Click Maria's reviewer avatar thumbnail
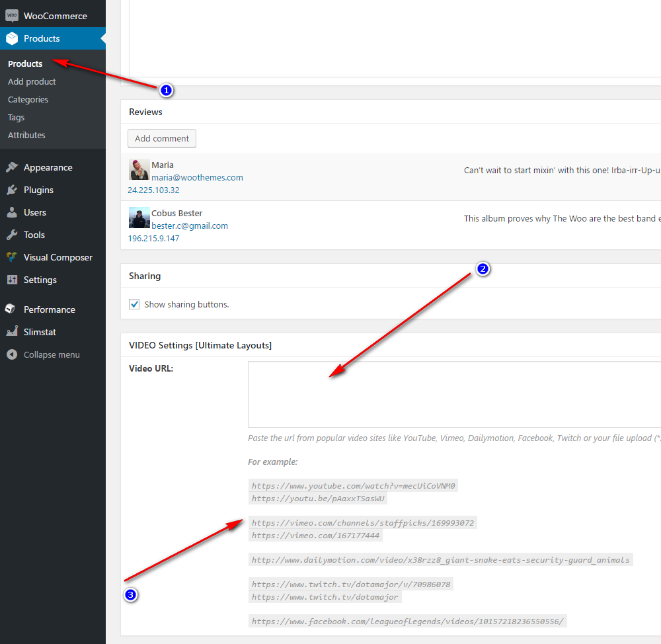Image resolution: width=661 pixels, height=644 pixels. (x=139, y=170)
